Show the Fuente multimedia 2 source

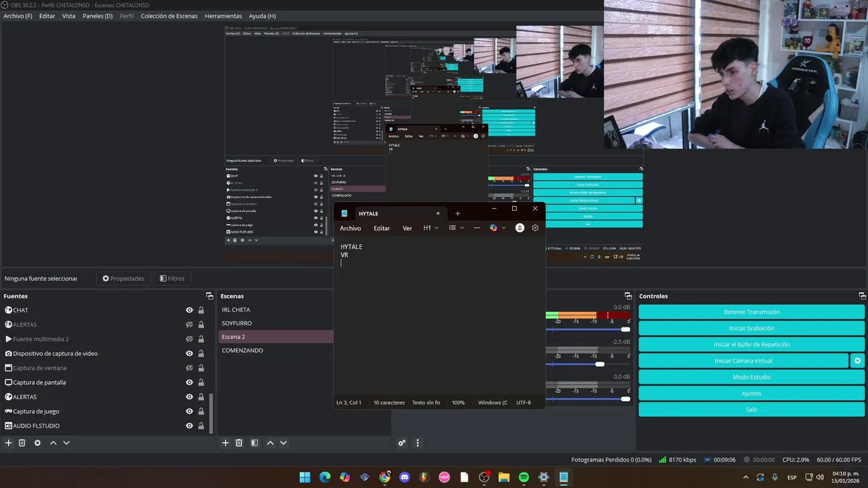[189, 339]
